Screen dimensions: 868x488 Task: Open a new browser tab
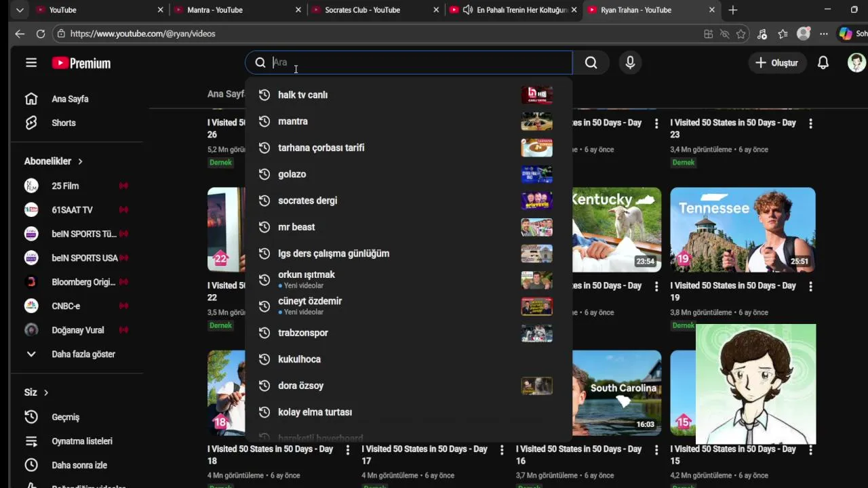tap(733, 10)
